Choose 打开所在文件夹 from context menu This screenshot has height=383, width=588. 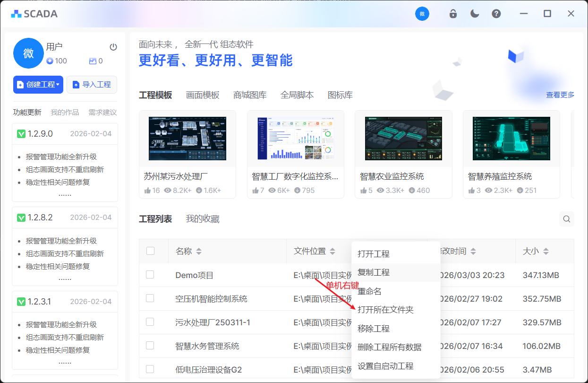(385, 310)
